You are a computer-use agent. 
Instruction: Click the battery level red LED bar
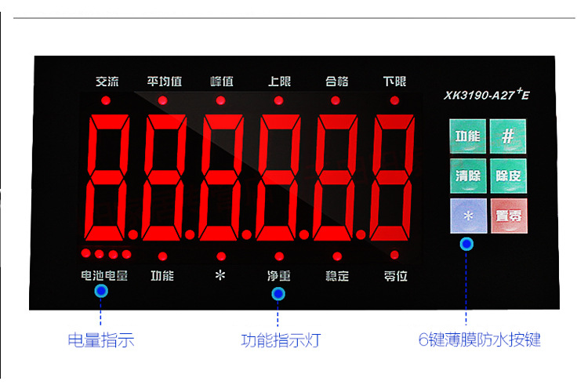(x=105, y=254)
